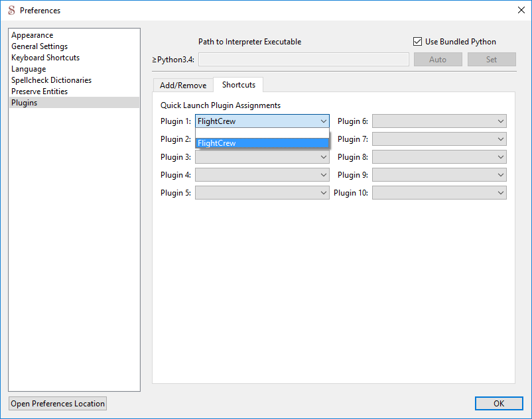This screenshot has width=532, height=419.
Task: Select FlightCrew from the open dropdown list
Action: [261, 143]
